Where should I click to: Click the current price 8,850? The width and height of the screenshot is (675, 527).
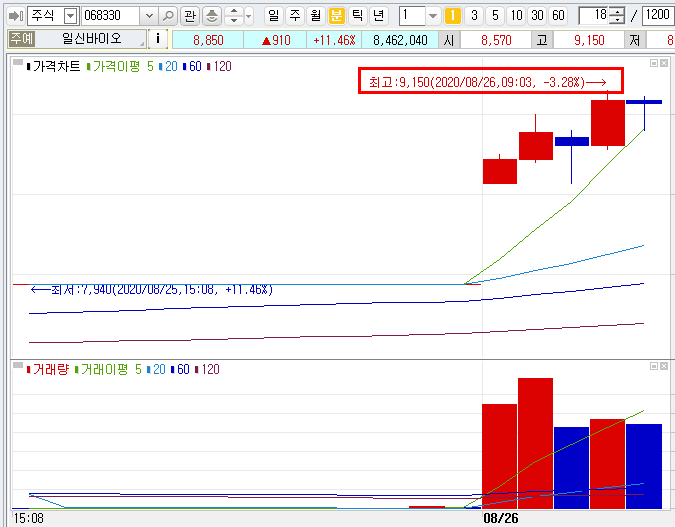[x=208, y=40]
